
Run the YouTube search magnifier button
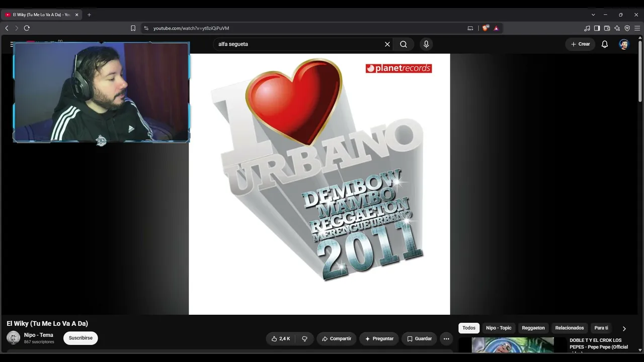pos(404,44)
